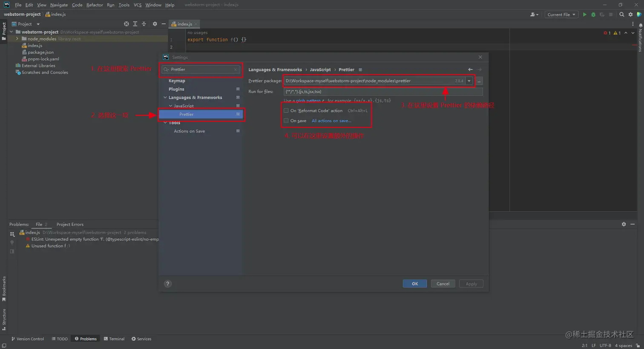Image resolution: width=644 pixels, height=349 pixels.
Task: Click Cancel in the Settings dialog
Action: 443,284
